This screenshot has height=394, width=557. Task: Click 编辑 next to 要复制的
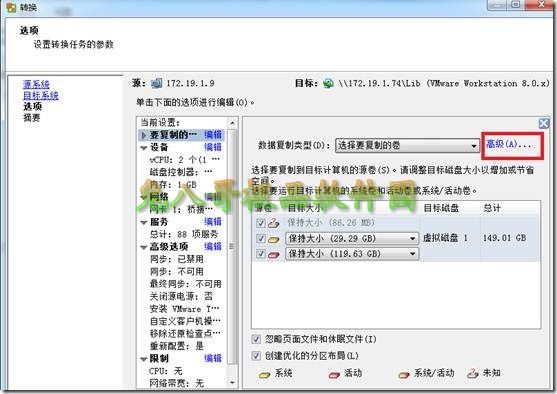213,135
